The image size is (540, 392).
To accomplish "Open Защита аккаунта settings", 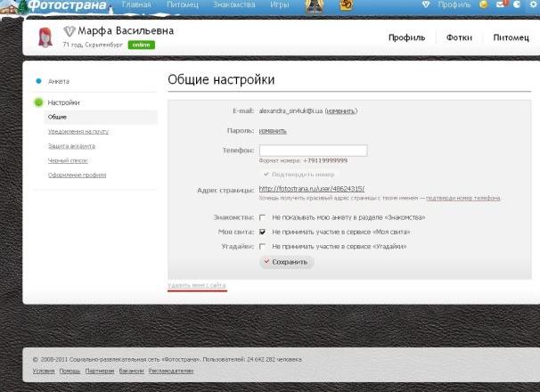I will [71, 146].
